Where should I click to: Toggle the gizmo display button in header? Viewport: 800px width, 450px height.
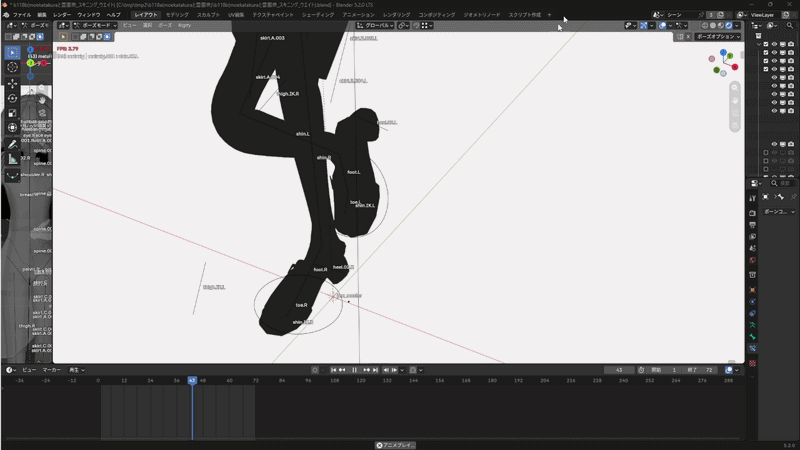pos(644,26)
